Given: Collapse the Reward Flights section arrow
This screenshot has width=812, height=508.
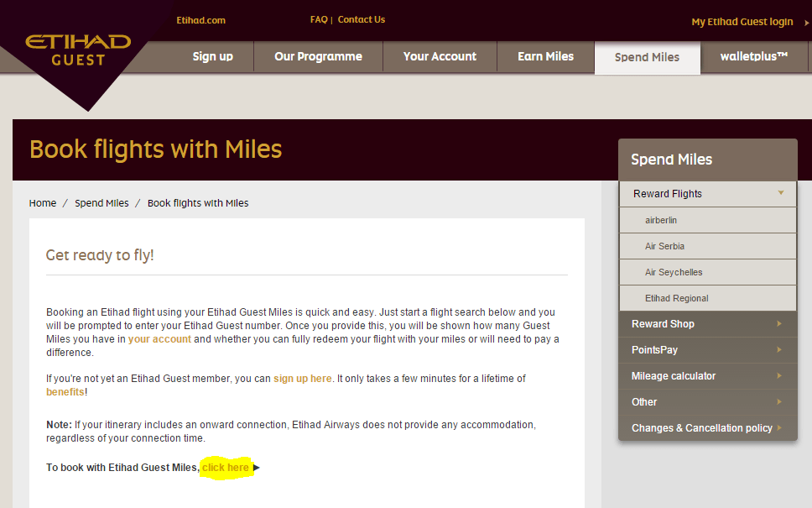Looking at the screenshot, I should [x=780, y=193].
